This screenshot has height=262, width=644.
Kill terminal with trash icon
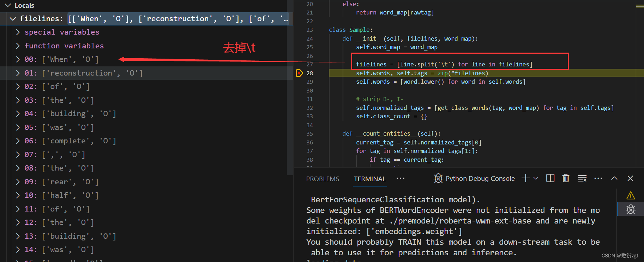[x=566, y=178]
